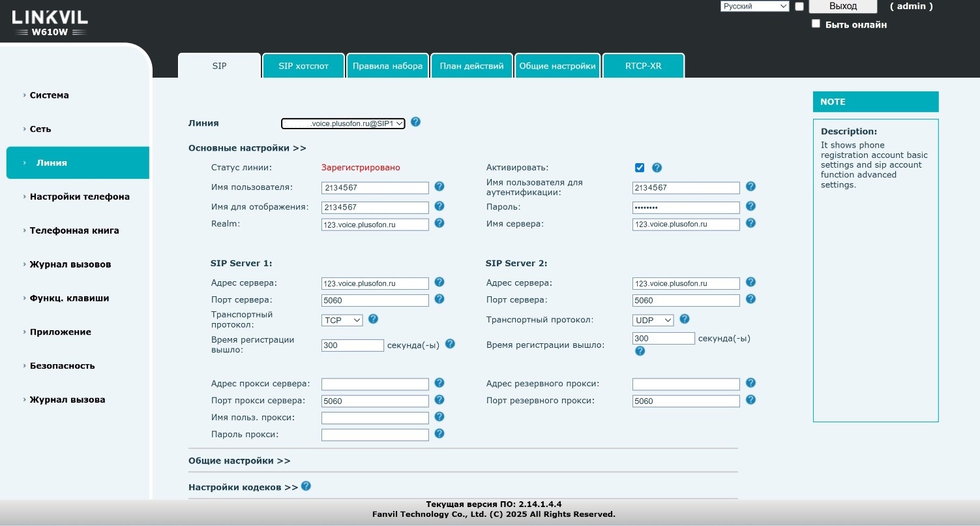Screen dimensions: 980x526
Task: Click help icon next to Realm field
Action: click(439, 223)
